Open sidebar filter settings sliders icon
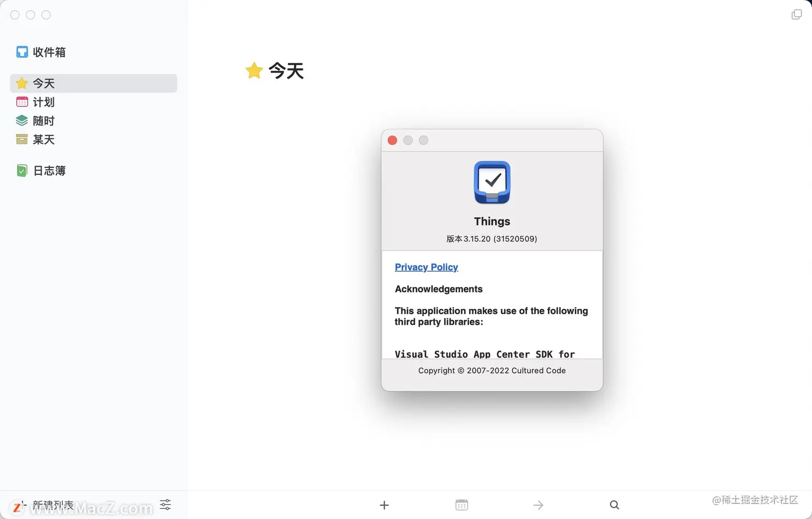The width and height of the screenshot is (812, 519). [165, 505]
